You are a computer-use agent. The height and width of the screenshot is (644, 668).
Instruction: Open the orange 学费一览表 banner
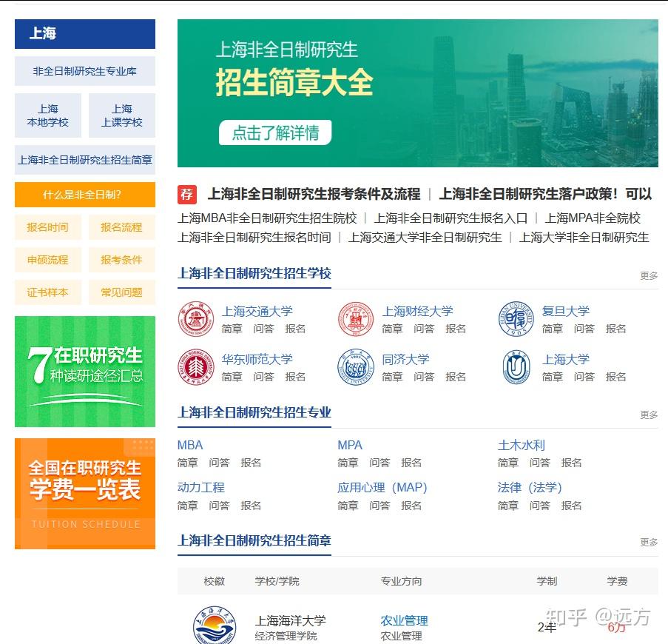tap(85, 494)
